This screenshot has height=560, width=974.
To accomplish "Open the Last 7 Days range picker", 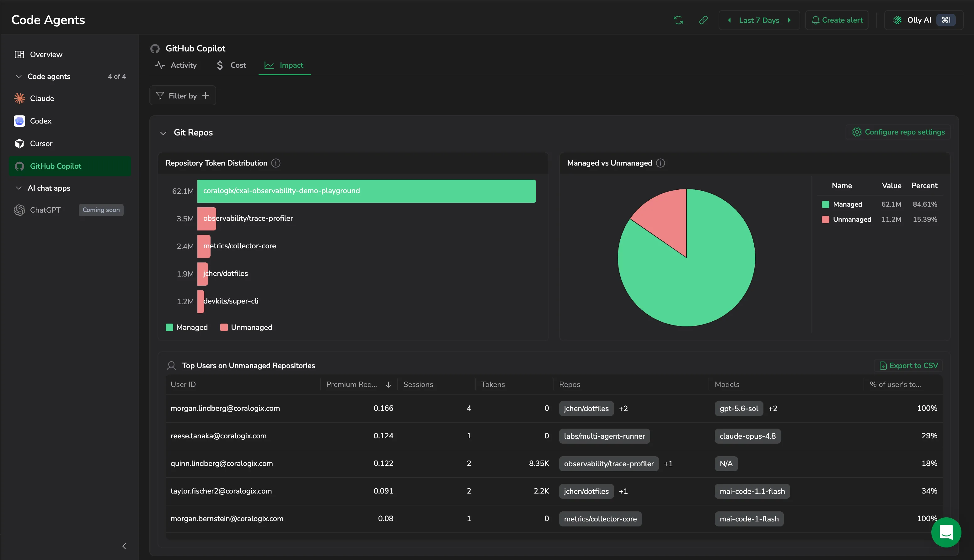I will tap(759, 20).
